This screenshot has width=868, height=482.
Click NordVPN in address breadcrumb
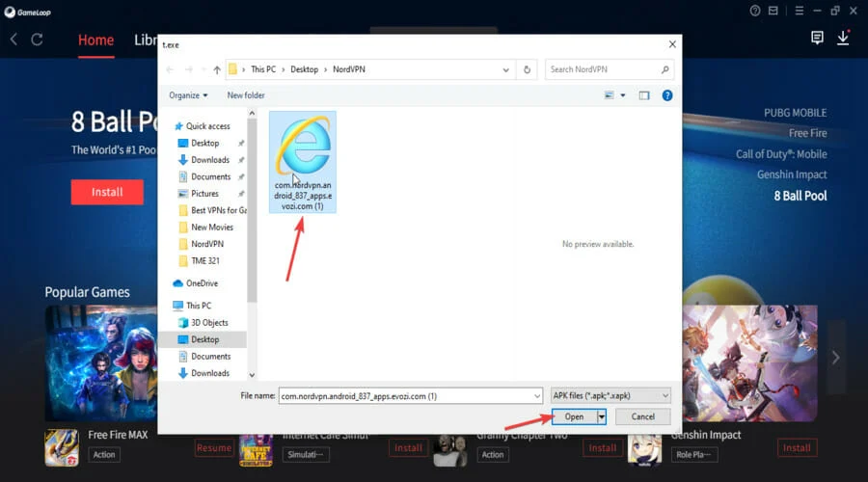[349, 69]
